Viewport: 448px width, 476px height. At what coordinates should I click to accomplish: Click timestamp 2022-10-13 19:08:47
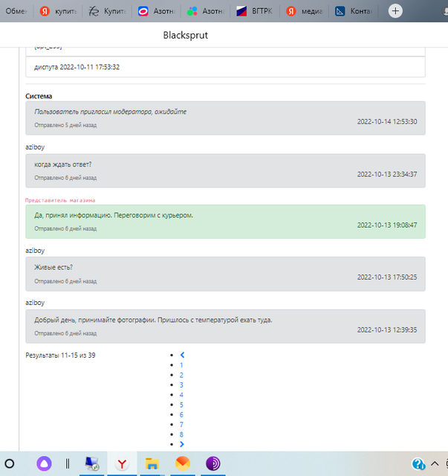point(387,225)
